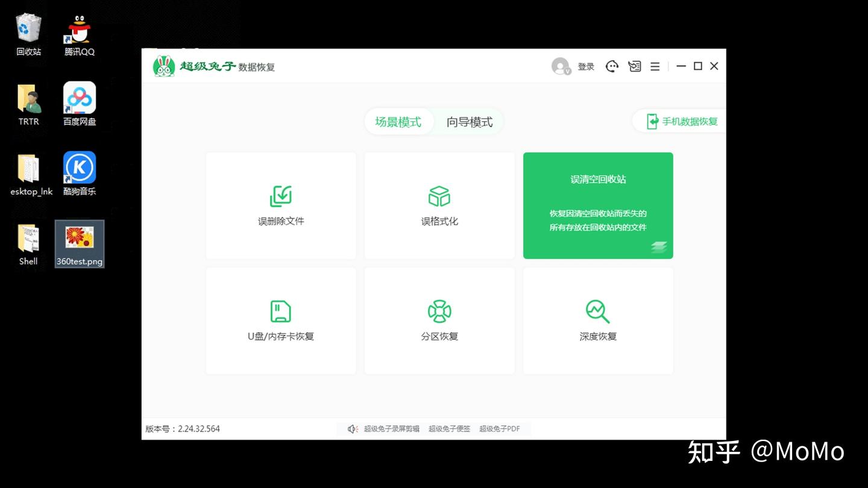The width and height of the screenshot is (868, 488).
Task: Launch 深度恢复 deep recovery
Action: coord(598,321)
